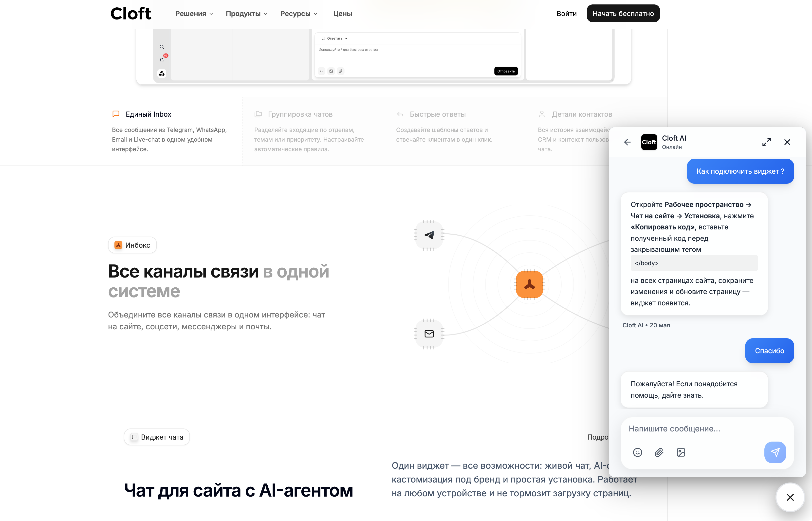Click the search icon in preview sidebar

click(162, 47)
